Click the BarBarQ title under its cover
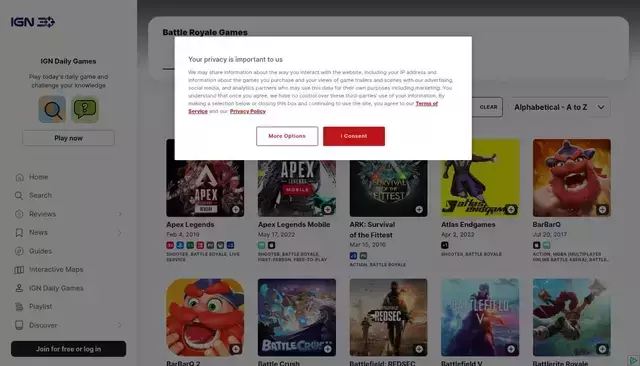Viewport: 640px width, 366px height. click(547, 224)
